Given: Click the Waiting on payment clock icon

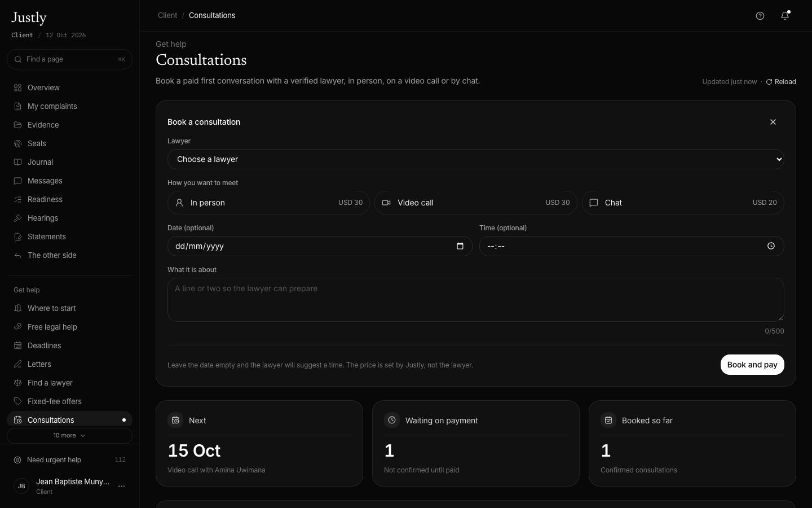Looking at the screenshot, I should (392, 420).
